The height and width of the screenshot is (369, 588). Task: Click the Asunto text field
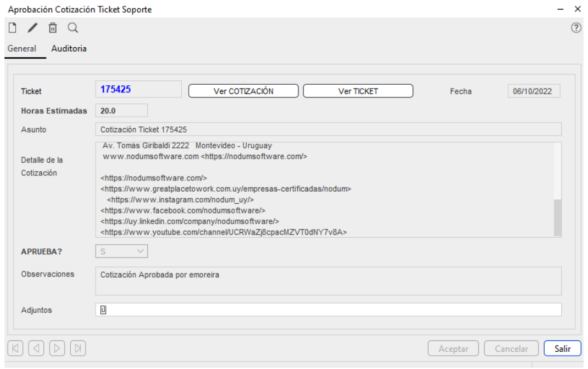click(328, 129)
